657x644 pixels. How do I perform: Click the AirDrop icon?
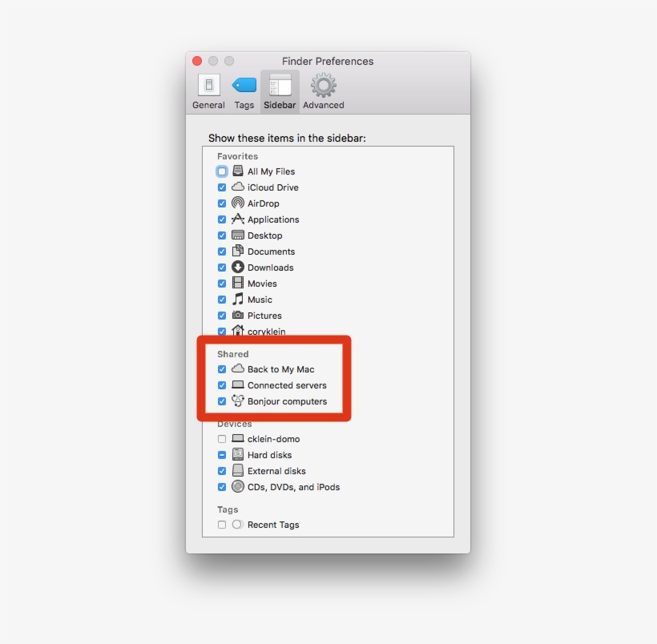pyautogui.click(x=238, y=203)
